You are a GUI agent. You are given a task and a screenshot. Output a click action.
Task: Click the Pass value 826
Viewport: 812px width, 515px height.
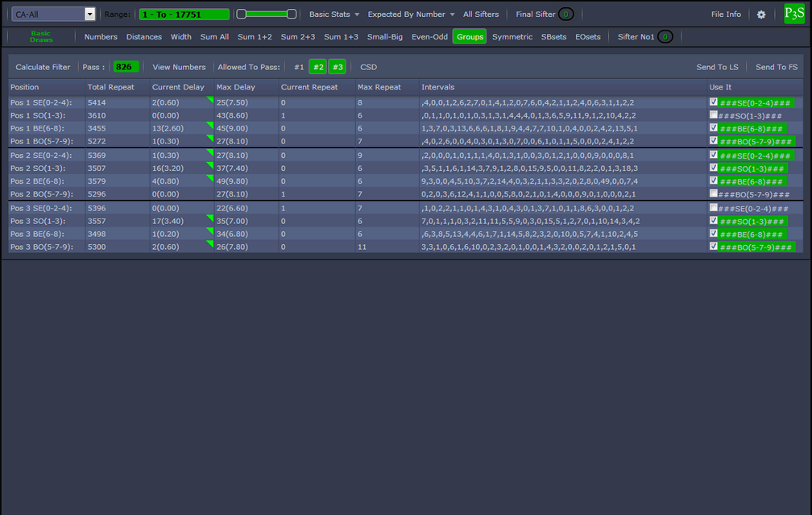(126, 67)
